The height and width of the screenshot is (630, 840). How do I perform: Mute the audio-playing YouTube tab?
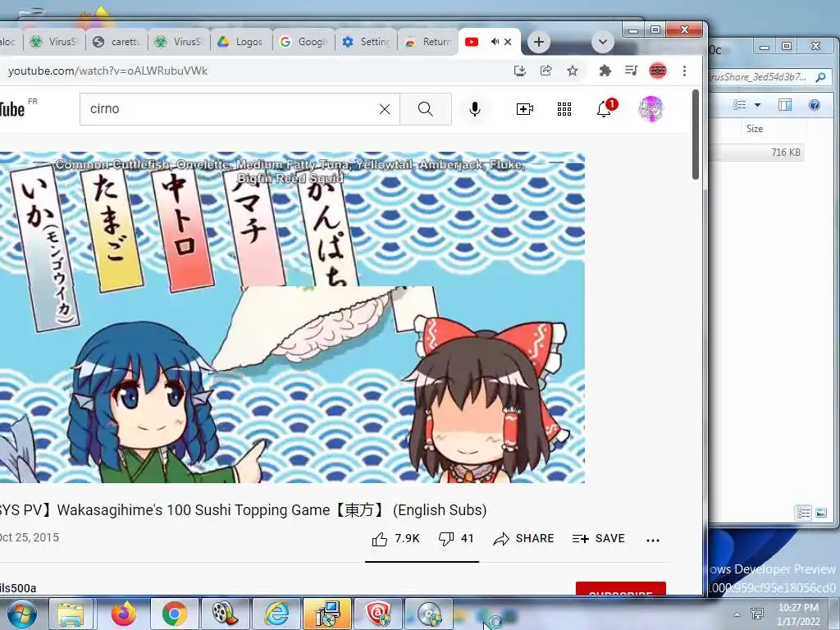[x=495, y=42]
